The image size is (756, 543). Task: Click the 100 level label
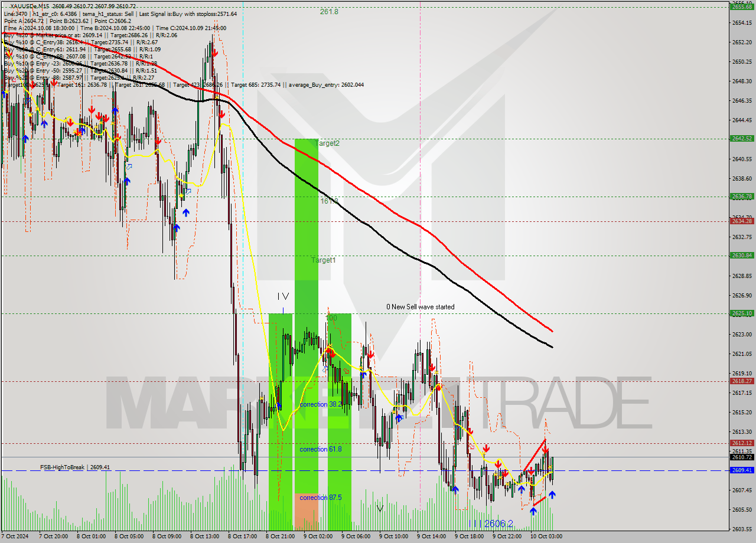tap(331, 318)
